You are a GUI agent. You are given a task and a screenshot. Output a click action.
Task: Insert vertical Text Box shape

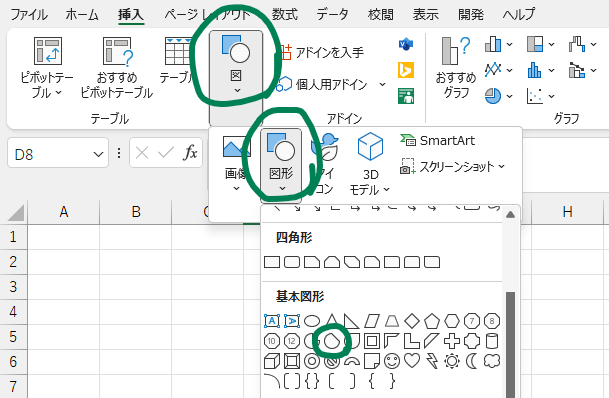[292, 321]
